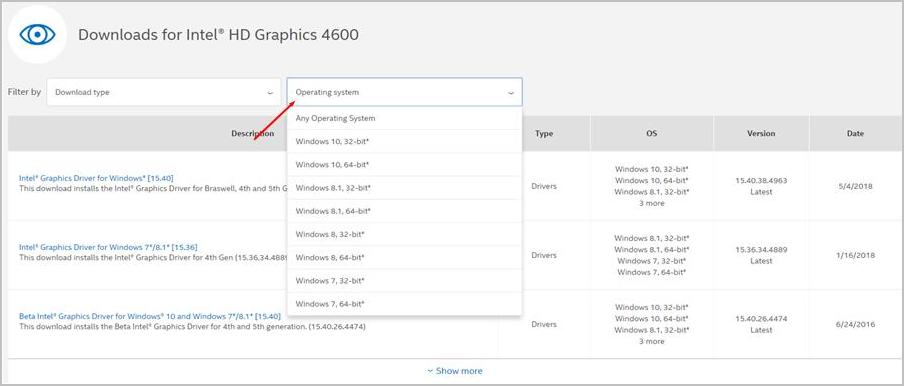Select Windows 7, 64-bit* option
Screen dimensions: 904x386
pyautogui.click(x=405, y=304)
